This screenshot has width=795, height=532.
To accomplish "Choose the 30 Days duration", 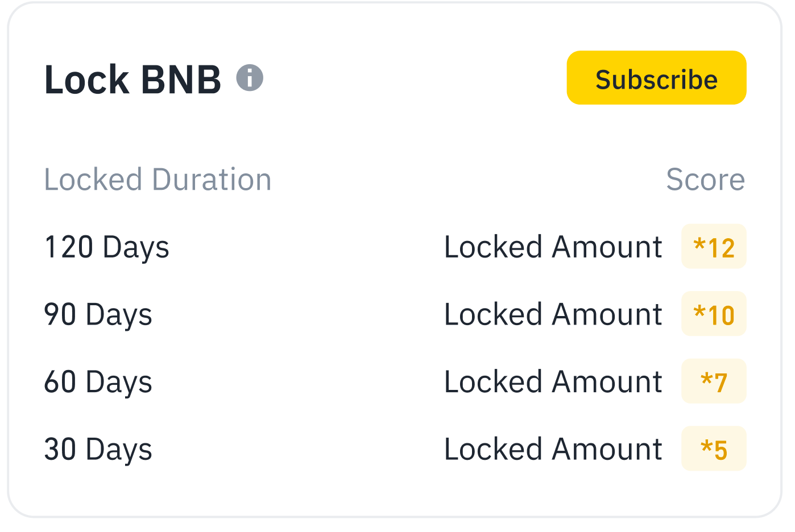I will (x=98, y=449).
